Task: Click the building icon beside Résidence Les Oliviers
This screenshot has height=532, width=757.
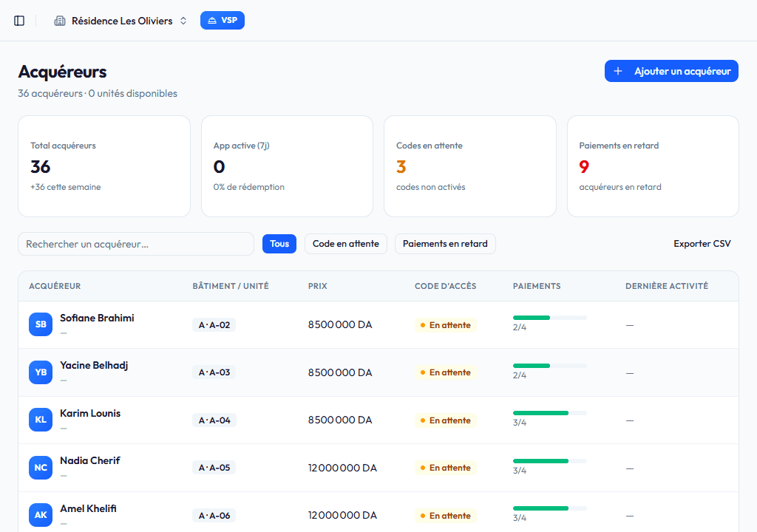Action: 60,21
